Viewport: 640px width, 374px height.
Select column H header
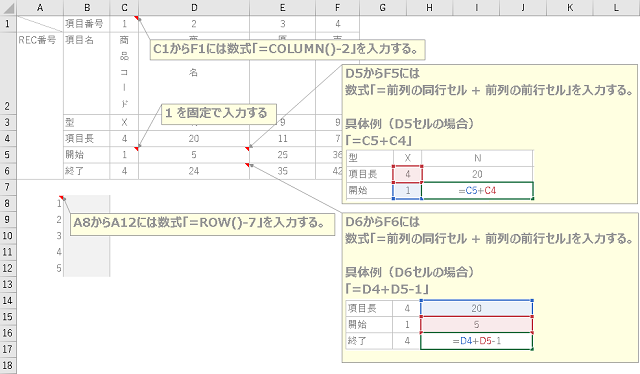[x=429, y=7]
